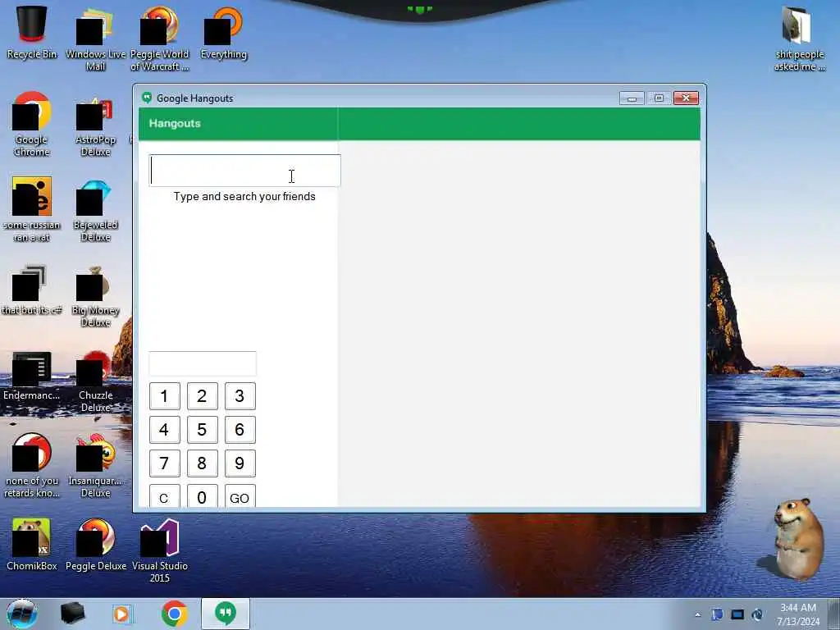Viewport: 840px width, 630px height.
Task: Click the GO button on keypad
Action: (x=240, y=496)
